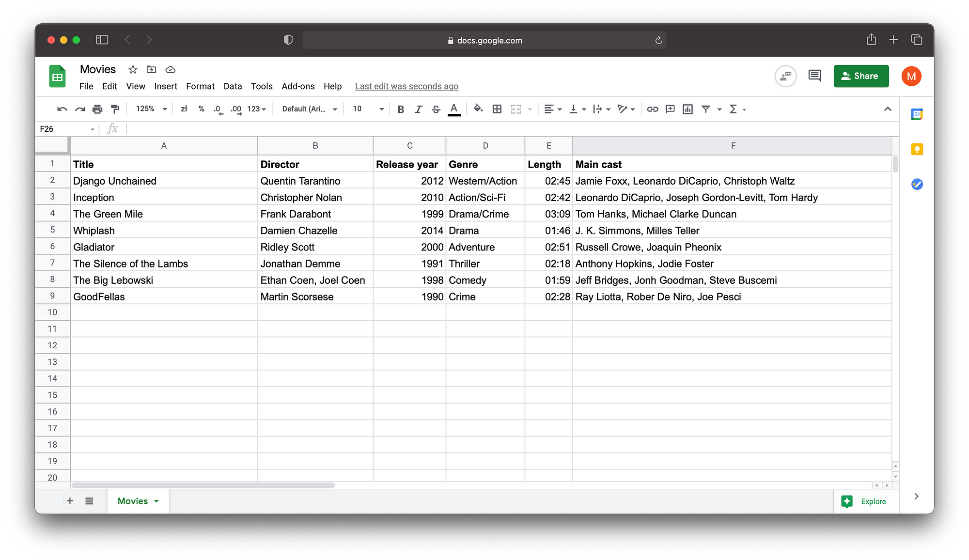Open the Tools menu

262,86
